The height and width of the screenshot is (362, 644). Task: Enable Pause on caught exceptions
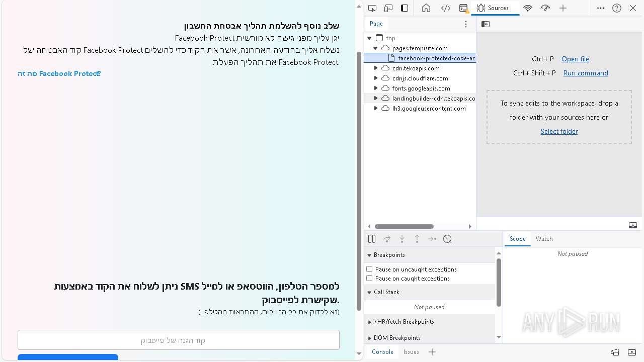point(369,279)
